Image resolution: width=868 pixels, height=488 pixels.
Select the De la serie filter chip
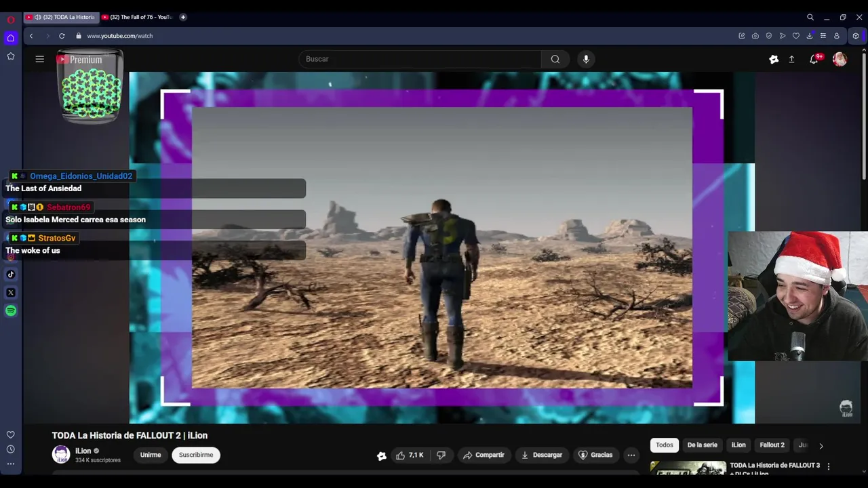702,445
